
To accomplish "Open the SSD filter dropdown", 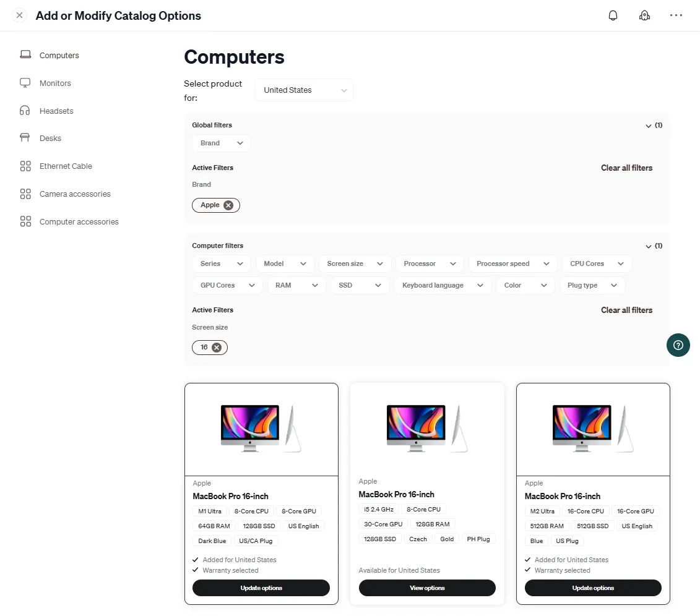I will tap(360, 286).
